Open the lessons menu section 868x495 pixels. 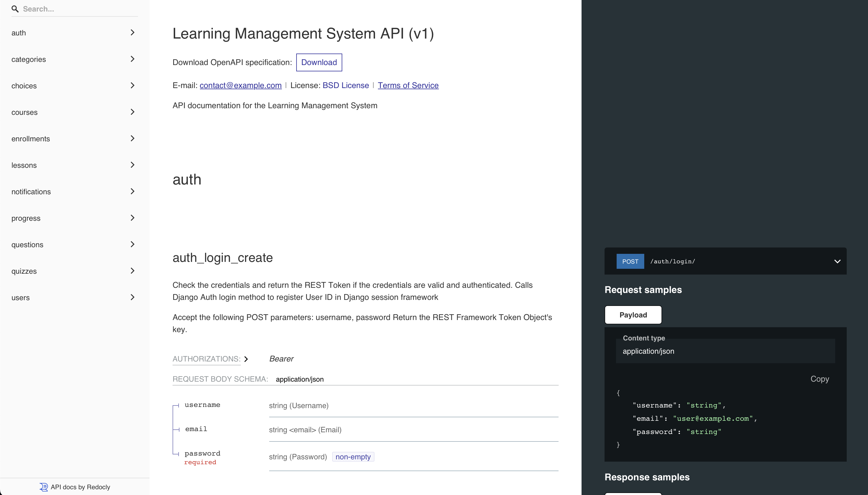tap(74, 165)
